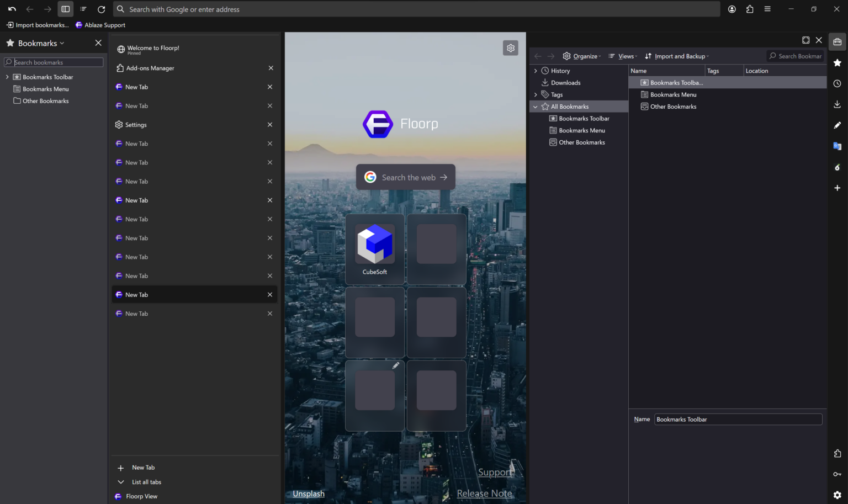Open the Translate panel icon in right sidebar

tap(837, 146)
